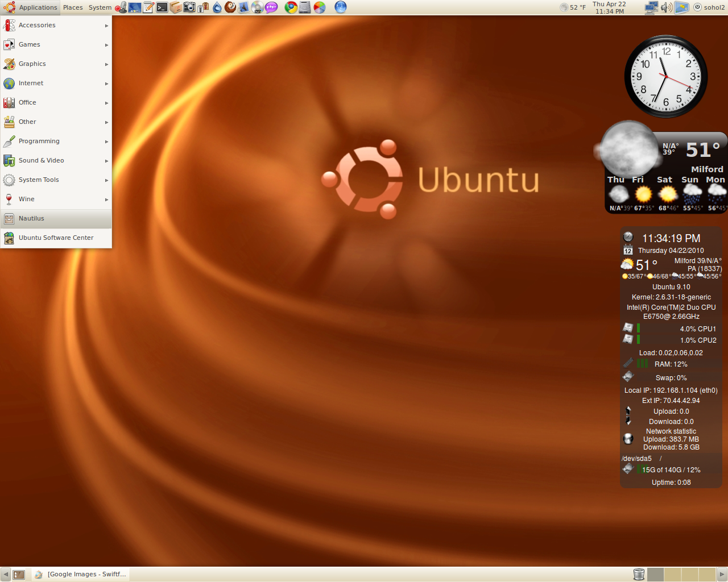Click the analog clock desktop widget

click(x=666, y=77)
